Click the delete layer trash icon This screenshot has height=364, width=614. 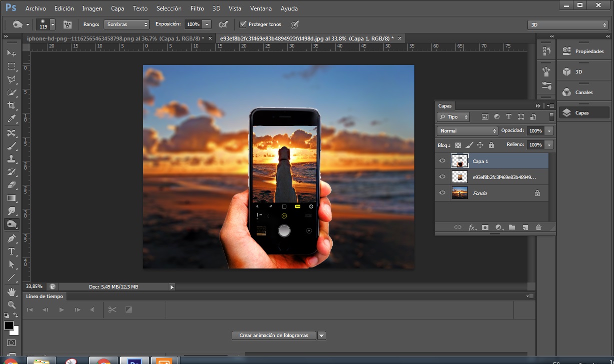[538, 227]
